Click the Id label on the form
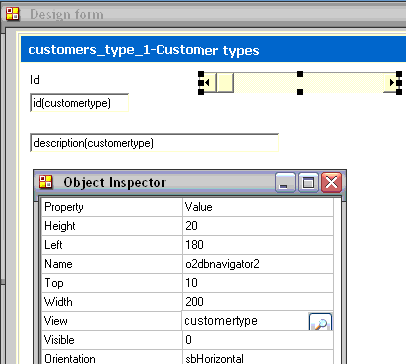 pos(35,80)
